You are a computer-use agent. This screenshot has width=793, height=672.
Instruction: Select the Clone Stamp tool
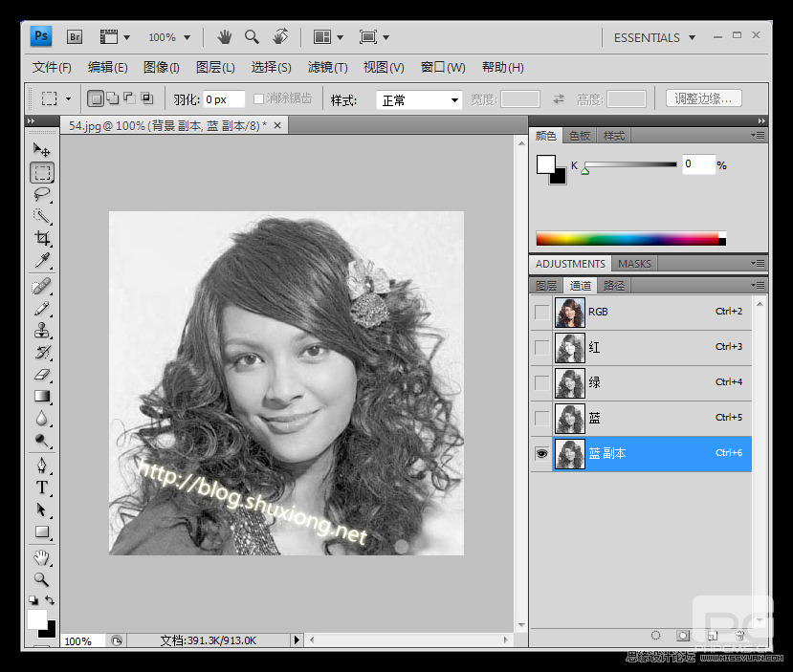42,331
